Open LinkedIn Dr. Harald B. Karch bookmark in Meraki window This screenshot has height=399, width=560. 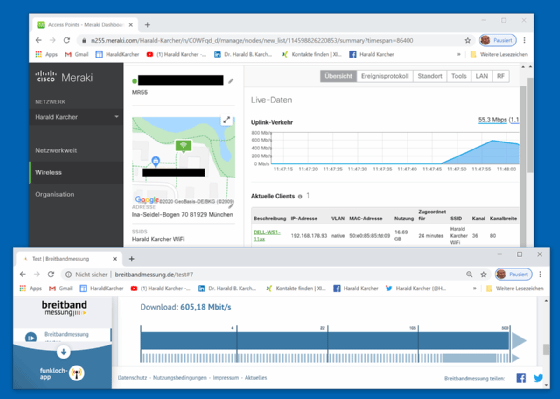pos(243,54)
